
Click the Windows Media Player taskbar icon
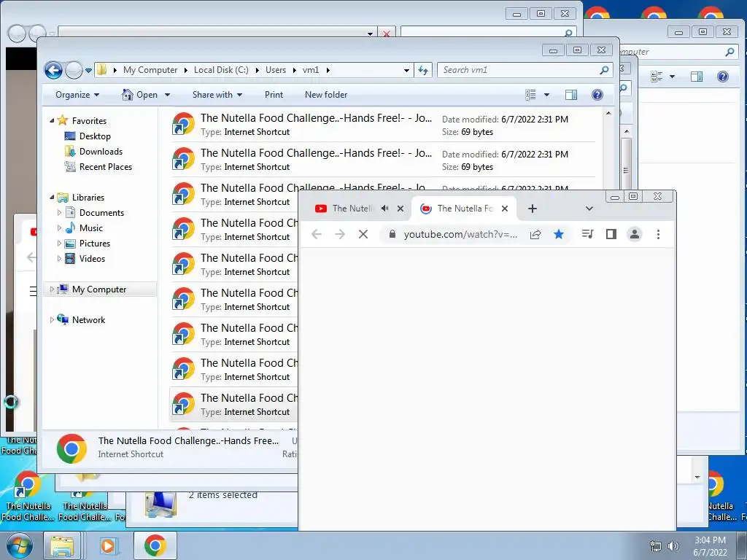[x=108, y=545]
